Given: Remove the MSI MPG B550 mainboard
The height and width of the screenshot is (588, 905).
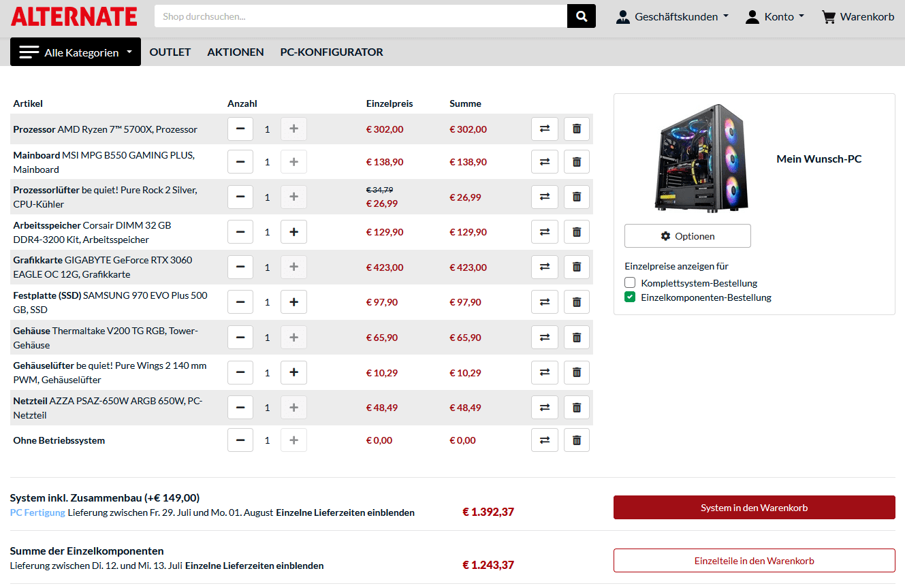Looking at the screenshot, I should [x=577, y=162].
